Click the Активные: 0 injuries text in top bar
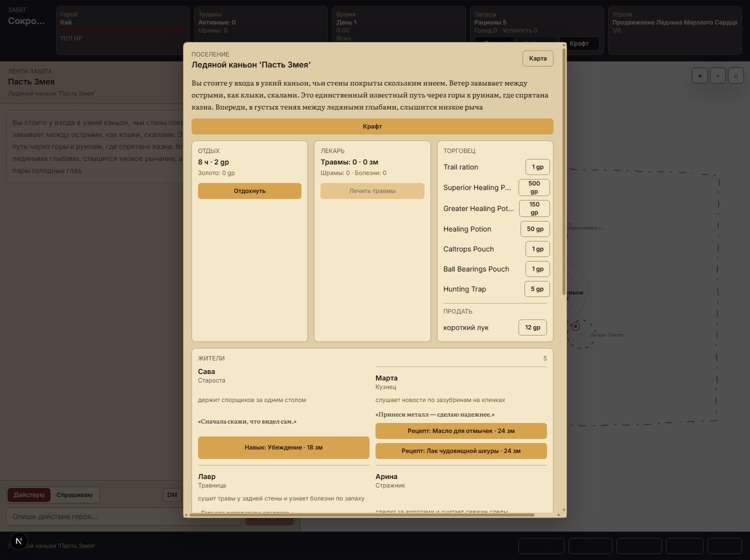The height and width of the screenshot is (560, 750). [217, 23]
